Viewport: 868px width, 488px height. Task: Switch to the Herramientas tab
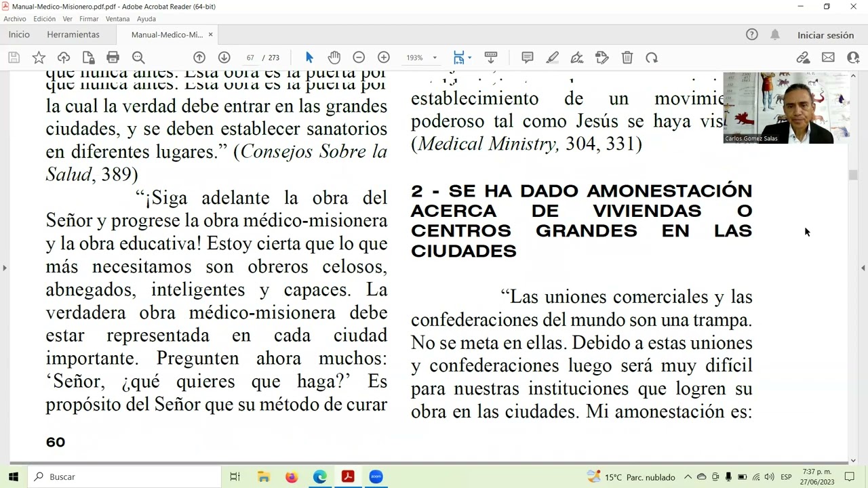pyautogui.click(x=73, y=35)
